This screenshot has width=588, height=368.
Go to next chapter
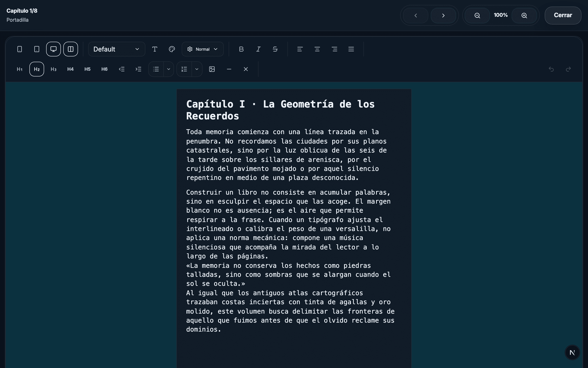[x=443, y=15]
